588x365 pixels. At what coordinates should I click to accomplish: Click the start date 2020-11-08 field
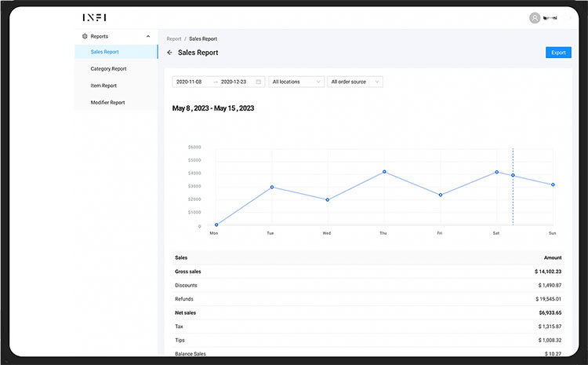click(x=190, y=82)
